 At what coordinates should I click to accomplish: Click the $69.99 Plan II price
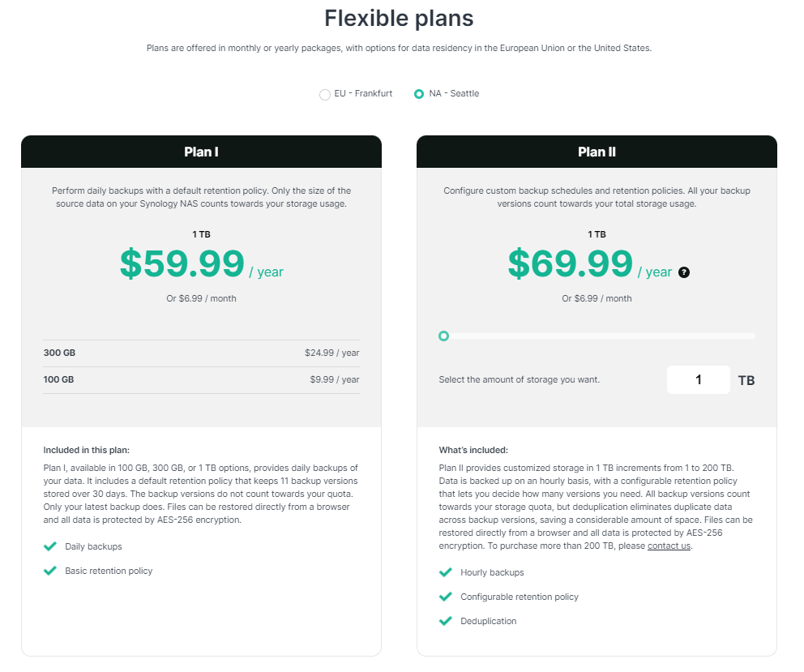(571, 263)
